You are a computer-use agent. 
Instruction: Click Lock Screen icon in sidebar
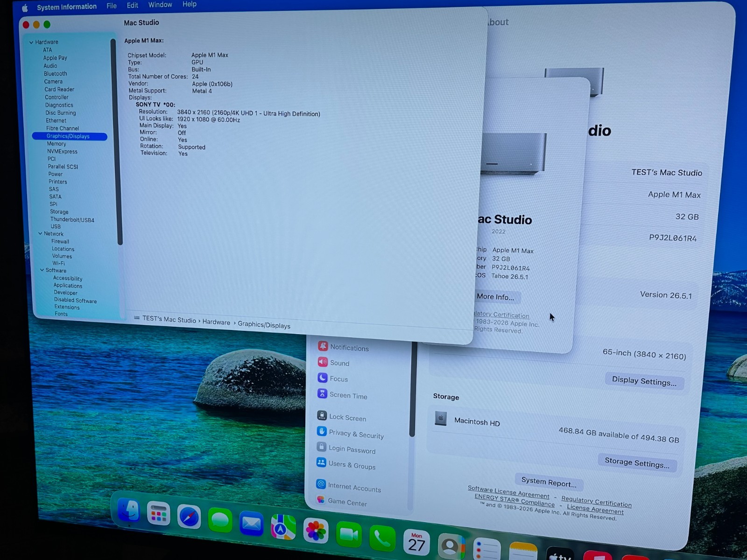coord(321,415)
